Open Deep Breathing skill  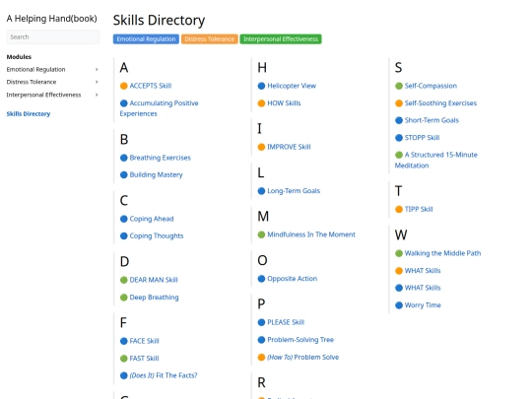(x=154, y=298)
